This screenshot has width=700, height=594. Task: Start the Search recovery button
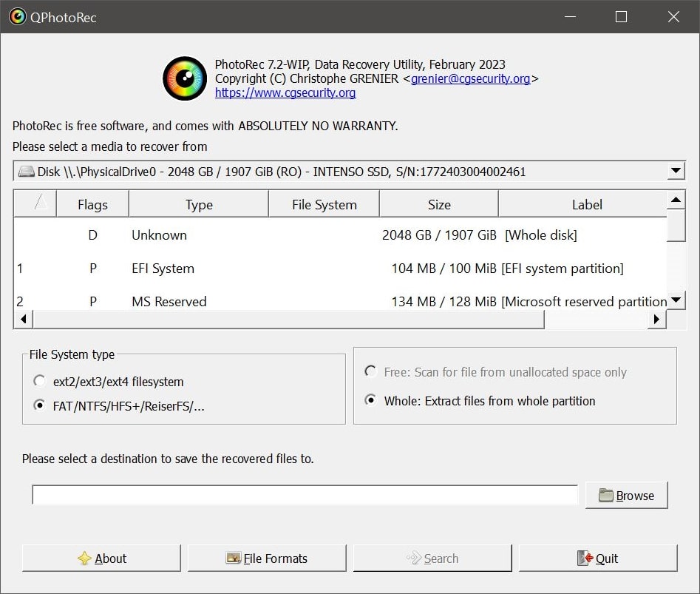[x=432, y=558]
